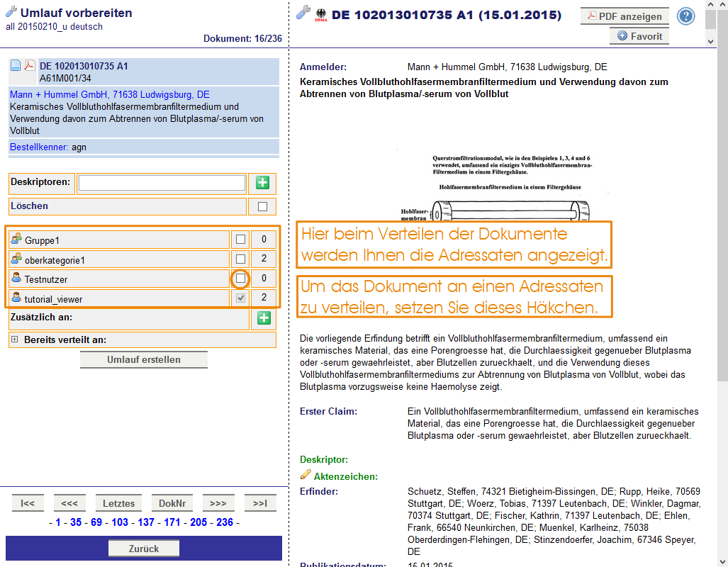Screen dimensions: 728x567
Task: Jump to document 35 link
Action: [x=76, y=522]
